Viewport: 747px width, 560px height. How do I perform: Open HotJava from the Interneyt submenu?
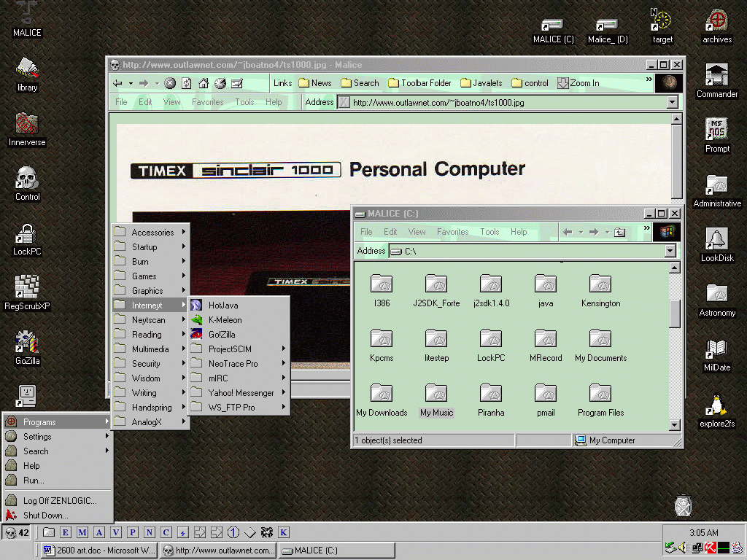tap(239, 306)
